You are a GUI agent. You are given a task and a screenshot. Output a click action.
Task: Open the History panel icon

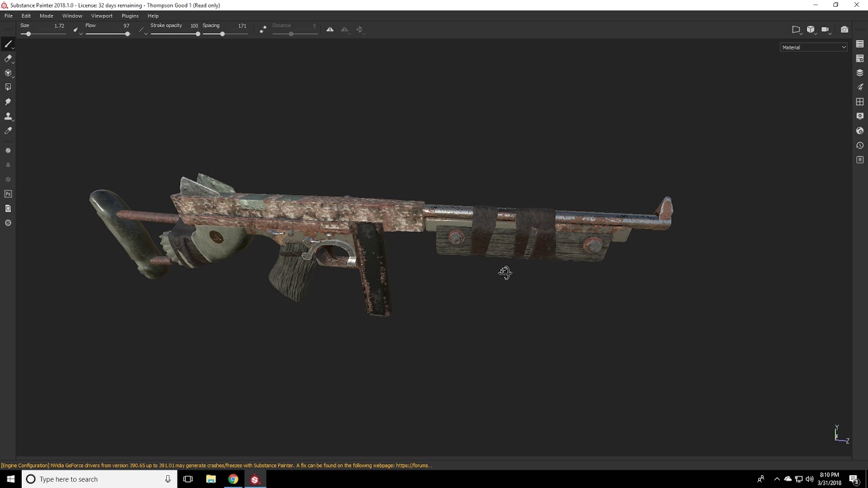[860, 145]
